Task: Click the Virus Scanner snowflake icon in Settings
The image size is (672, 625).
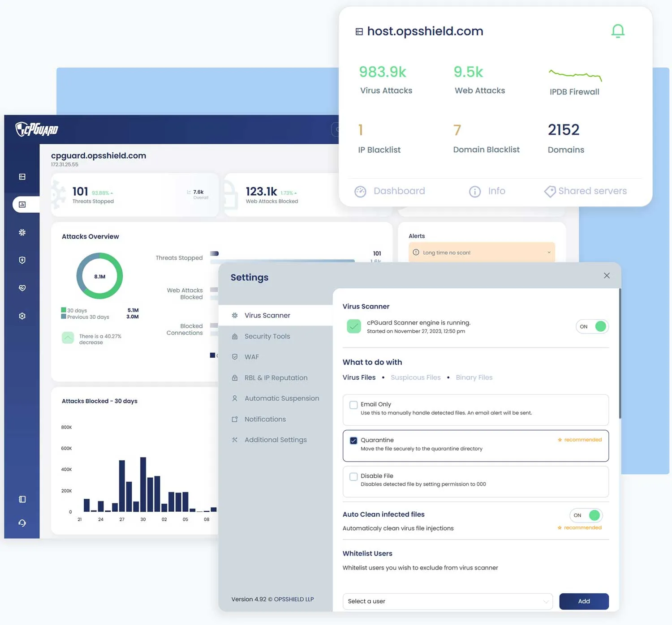Action: coord(235,316)
